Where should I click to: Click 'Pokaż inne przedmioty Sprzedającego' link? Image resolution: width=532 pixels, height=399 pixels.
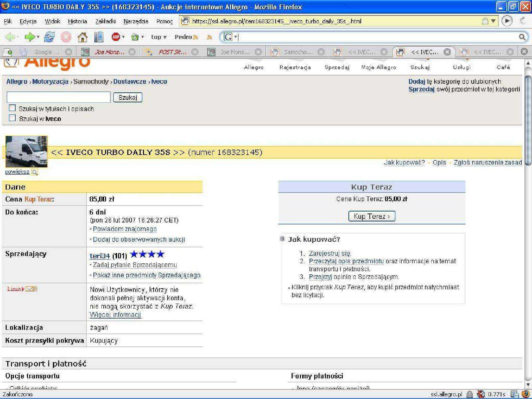147,275
